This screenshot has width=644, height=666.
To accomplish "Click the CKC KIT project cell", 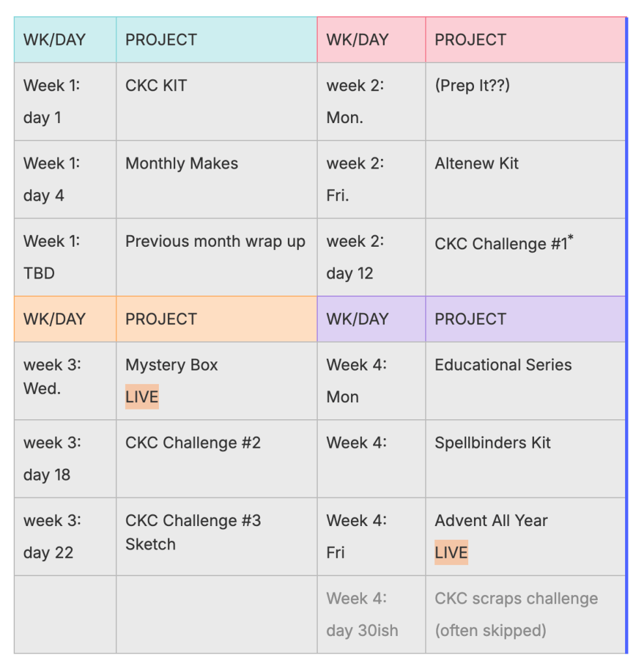I will (x=156, y=86).
